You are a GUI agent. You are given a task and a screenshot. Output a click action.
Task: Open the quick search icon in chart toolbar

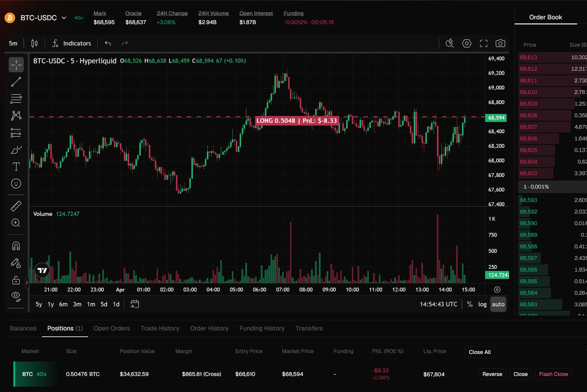[450, 44]
